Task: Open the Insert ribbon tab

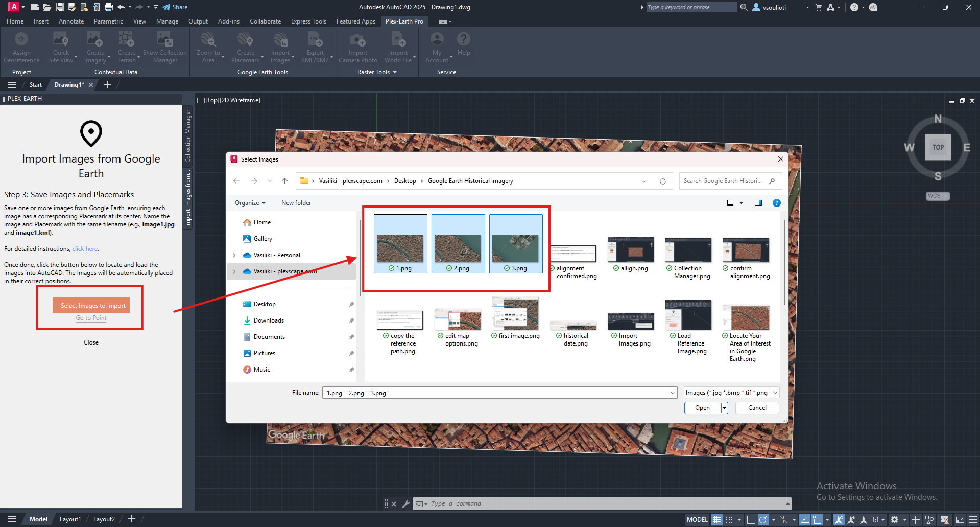Action: [x=41, y=21]
